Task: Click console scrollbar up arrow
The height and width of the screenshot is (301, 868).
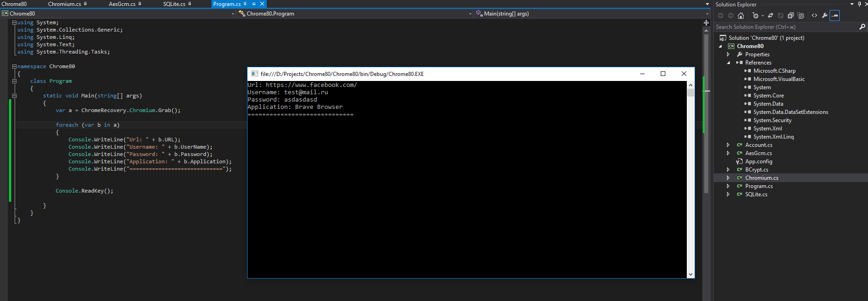Action: coord(690,85)
